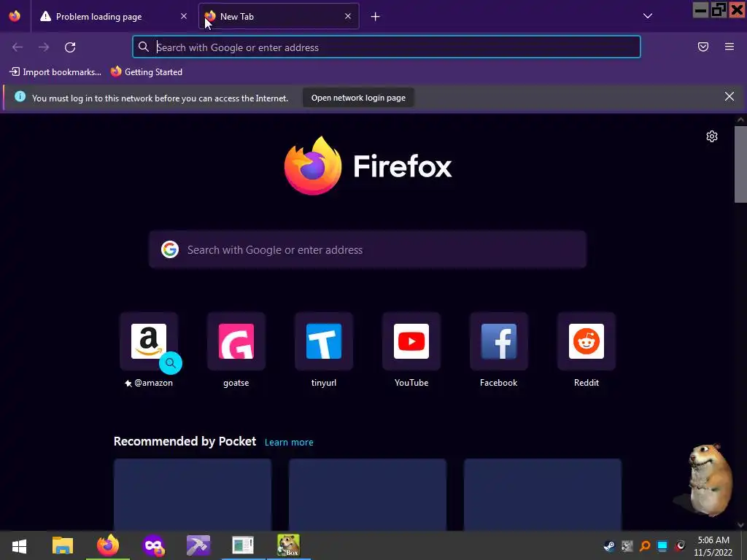The image size is (747, 560).
Task: Open the YouTube shortcut tile
Action: [411, 341]
